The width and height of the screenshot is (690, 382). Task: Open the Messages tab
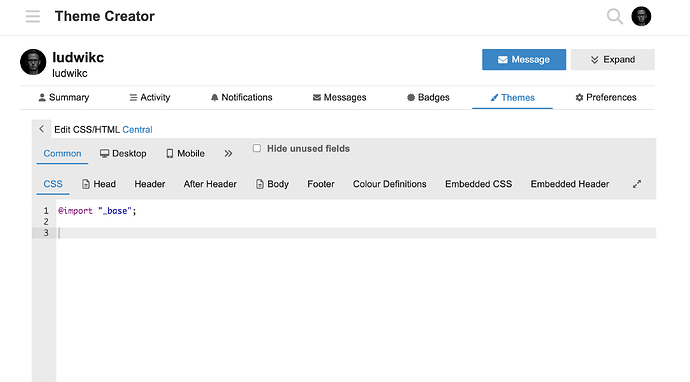pos(339,97)
